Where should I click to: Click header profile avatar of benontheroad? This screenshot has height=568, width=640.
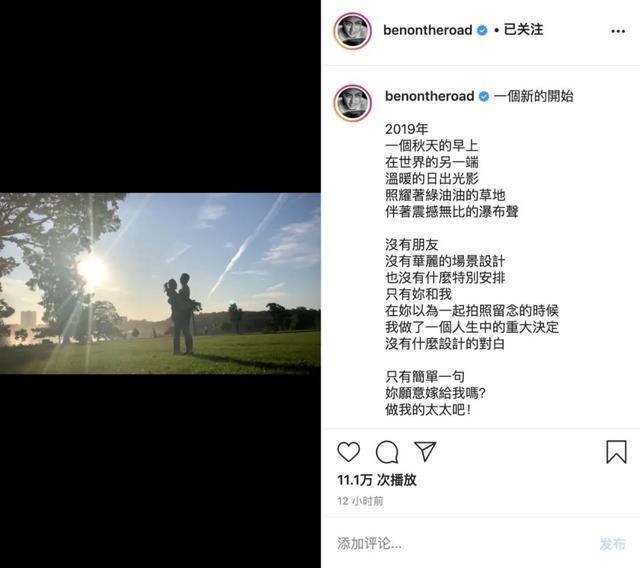[x=353, y=31]
